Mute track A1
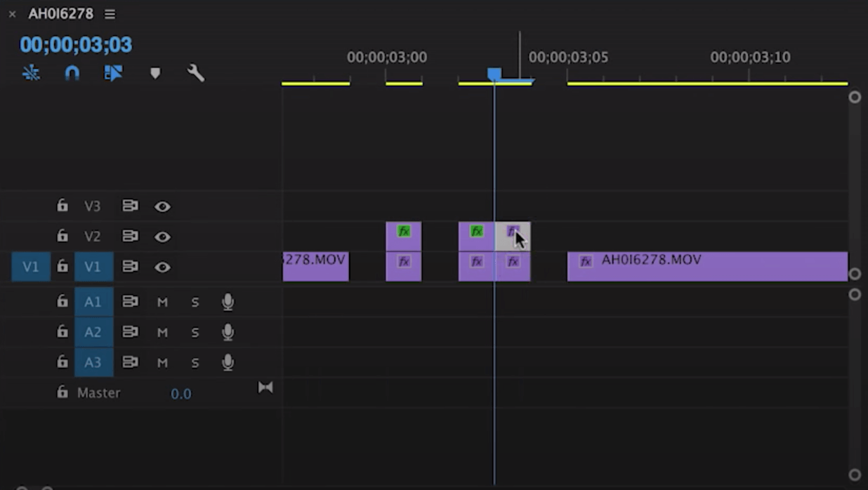The width and height of the screenshot is (868, 490). pyautogui.click(x=162, y=303)
